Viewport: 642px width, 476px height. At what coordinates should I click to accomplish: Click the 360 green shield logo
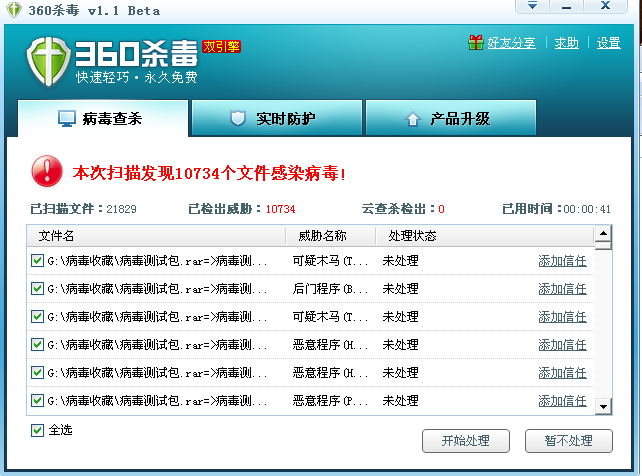click(x=49, y=61)
